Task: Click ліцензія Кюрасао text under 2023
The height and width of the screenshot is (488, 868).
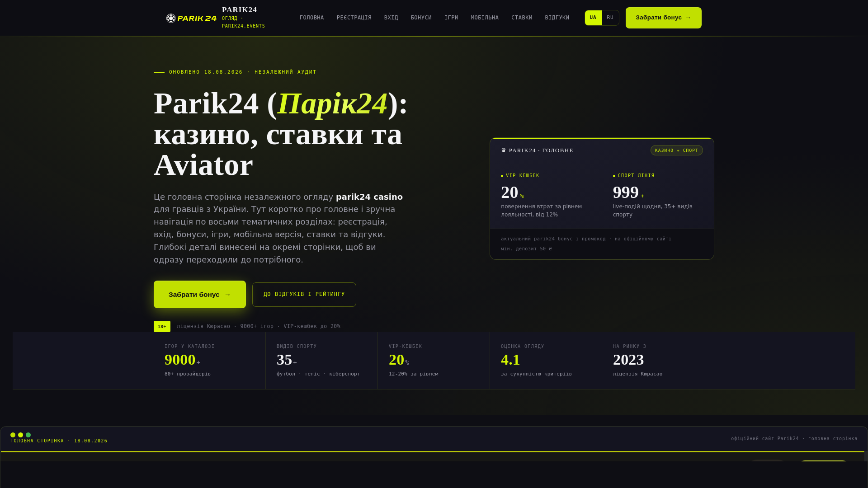Action: pos(637,374)
